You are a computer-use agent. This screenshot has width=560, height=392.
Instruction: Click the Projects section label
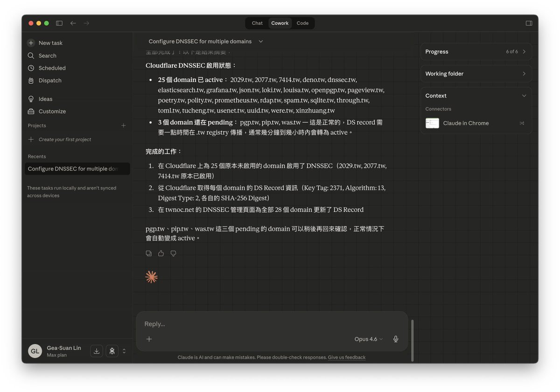click(x=37, y=125)
